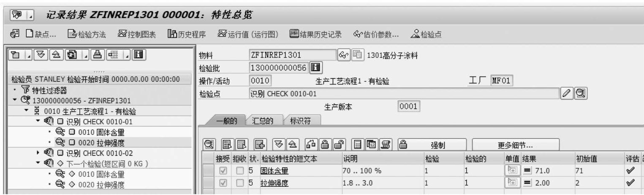This screenshot has width=644, height=195.
Task: Click the operation field 0010
Action: pyautogui.click(x=260, y=80)
